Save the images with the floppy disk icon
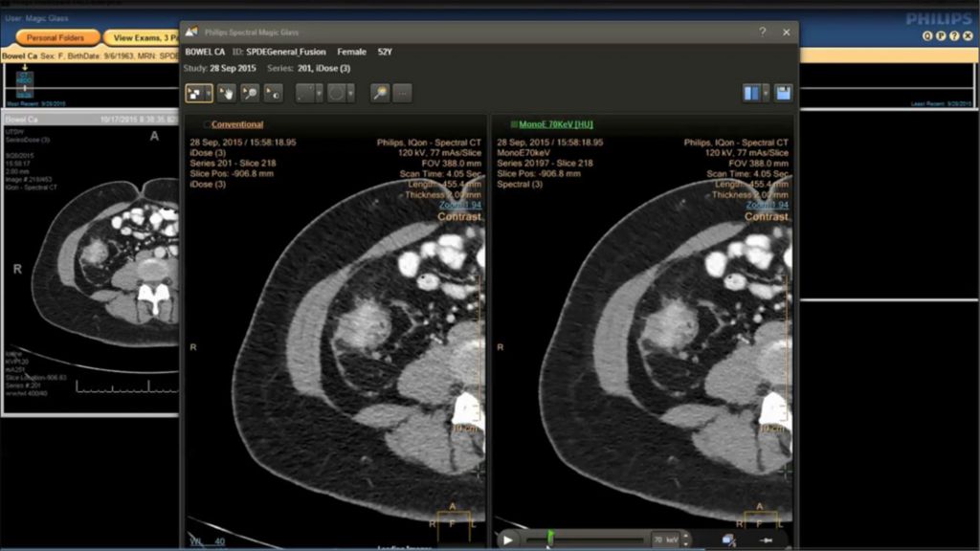The image size is (980, 551). coord(783,94)
